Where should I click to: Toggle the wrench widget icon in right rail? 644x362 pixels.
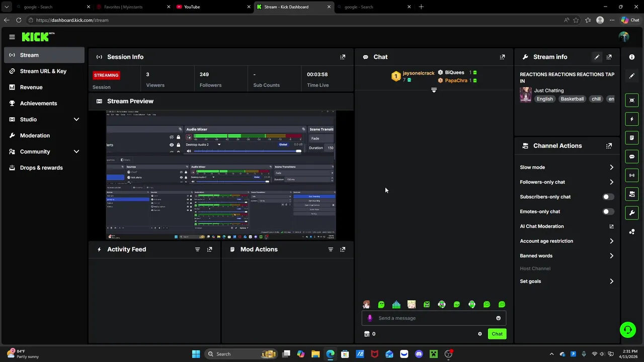(632, 213)
